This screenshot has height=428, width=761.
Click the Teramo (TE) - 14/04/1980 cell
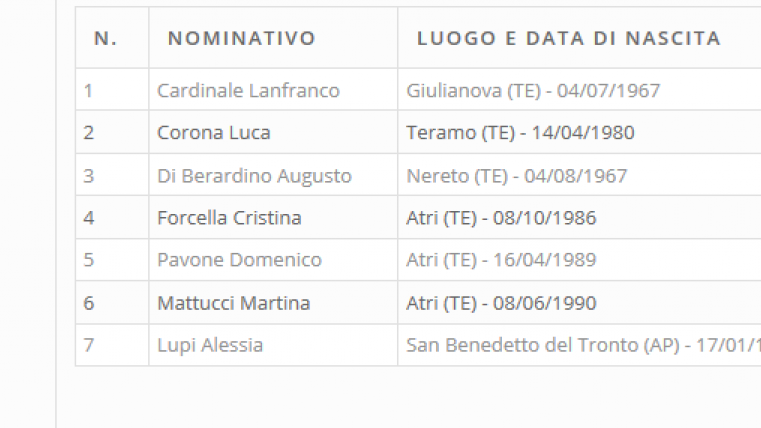[520, 132]
